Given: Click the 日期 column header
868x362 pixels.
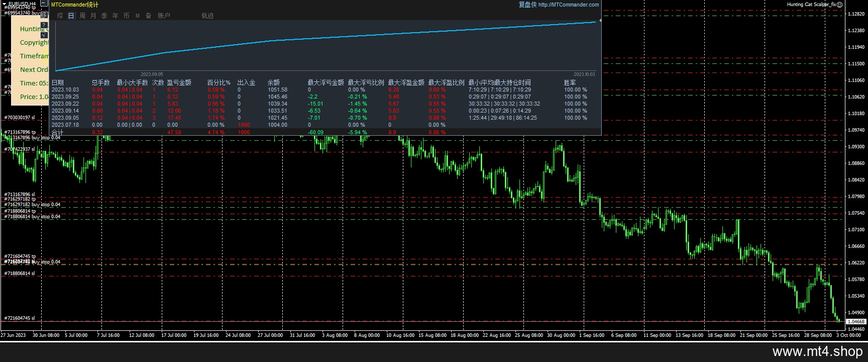Looking at the screenshot, I should (x=58, y=82).
